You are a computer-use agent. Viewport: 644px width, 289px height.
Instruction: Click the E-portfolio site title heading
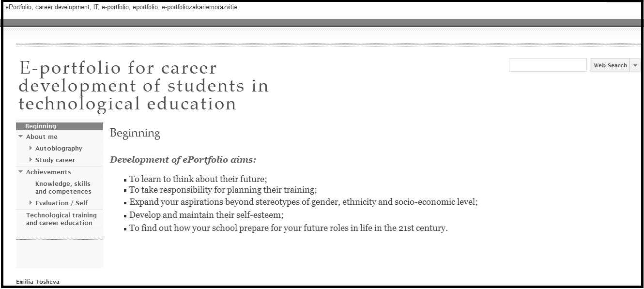click(x=143, y=86)
